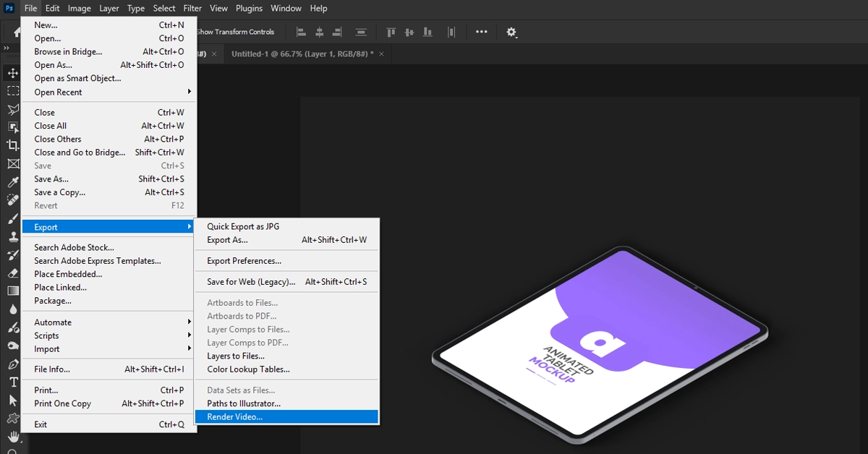The height and width of the screenshot is (454, 868).
Task: Click the Export menu entry
Action: point(109,227)
